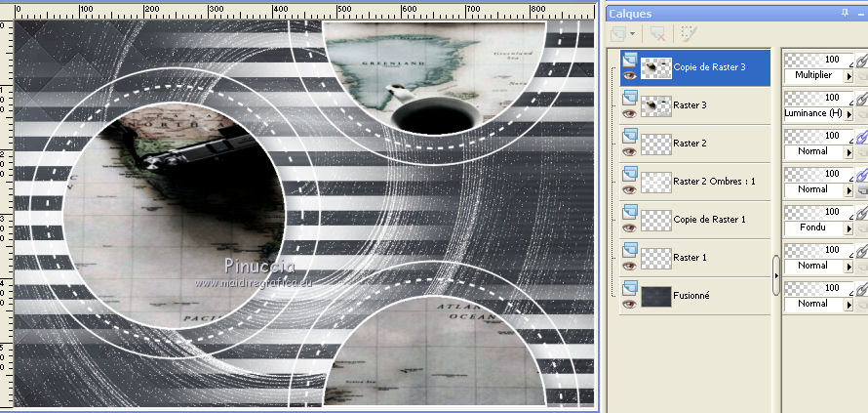Click raster type icon of Fusionné layer

click(x=629, y=288)
